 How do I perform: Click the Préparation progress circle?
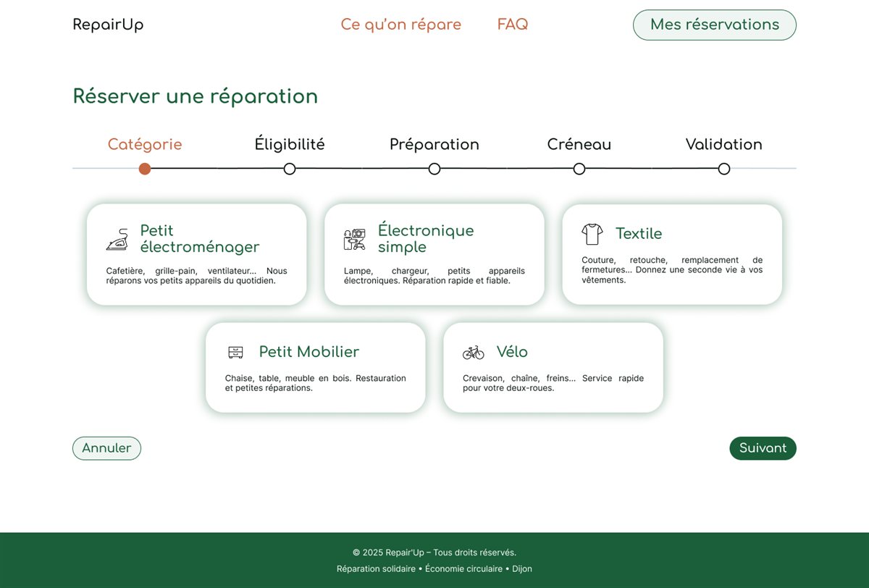pos(434,169)
